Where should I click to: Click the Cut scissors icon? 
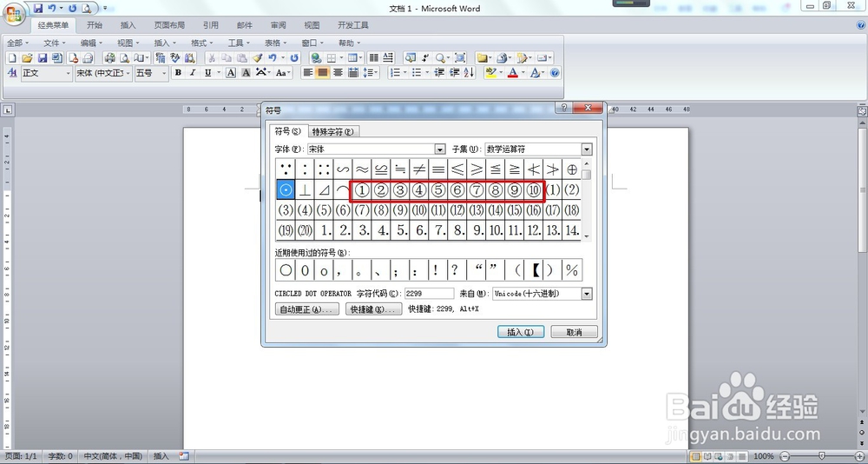[212, 57]
